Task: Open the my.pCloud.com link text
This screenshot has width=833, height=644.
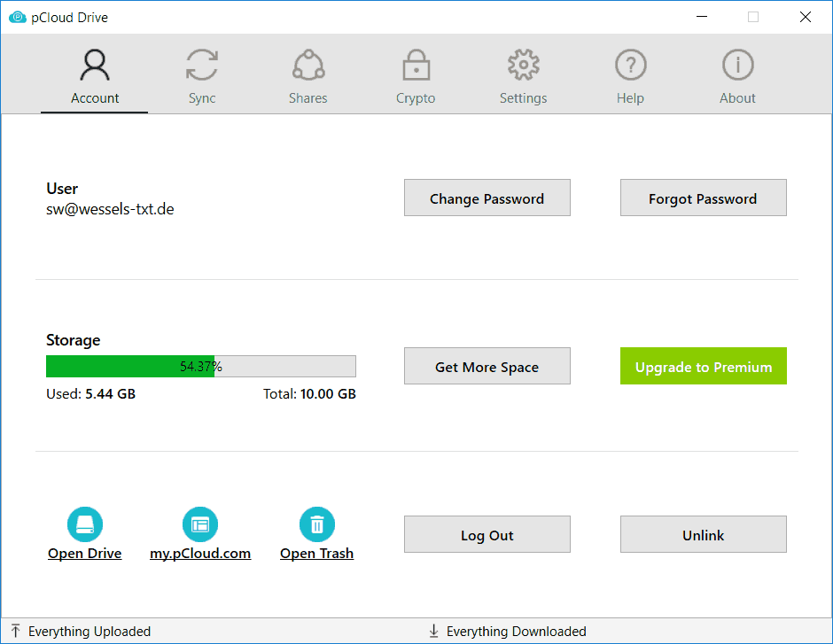Action: (200, 554)
